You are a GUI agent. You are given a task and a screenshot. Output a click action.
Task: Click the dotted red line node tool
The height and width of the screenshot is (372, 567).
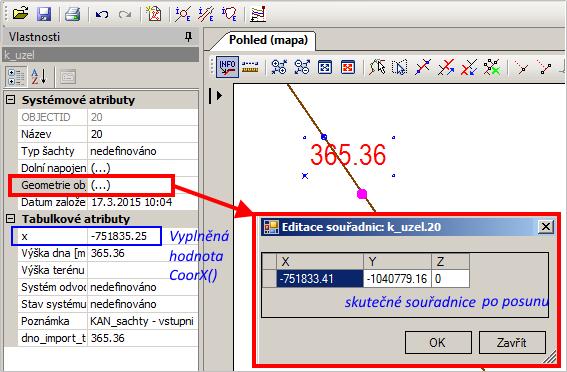pos(521,68)
